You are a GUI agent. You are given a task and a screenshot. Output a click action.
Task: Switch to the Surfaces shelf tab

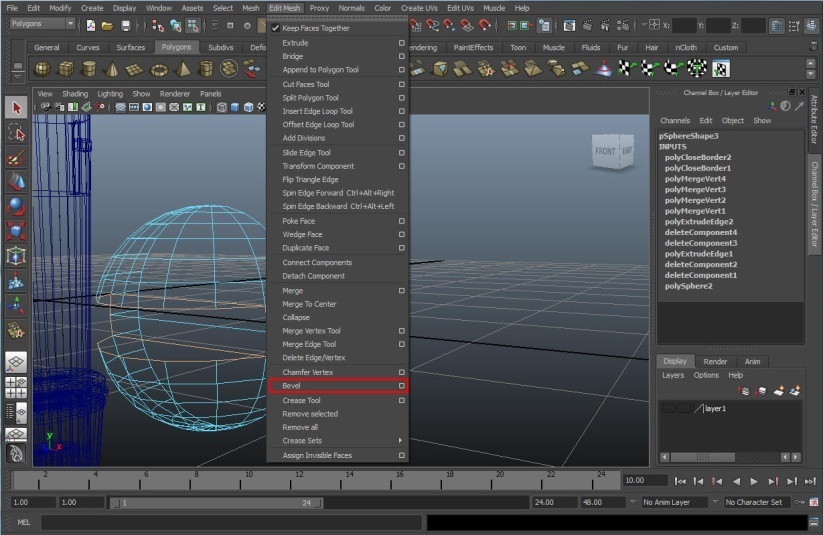(130, 47)
